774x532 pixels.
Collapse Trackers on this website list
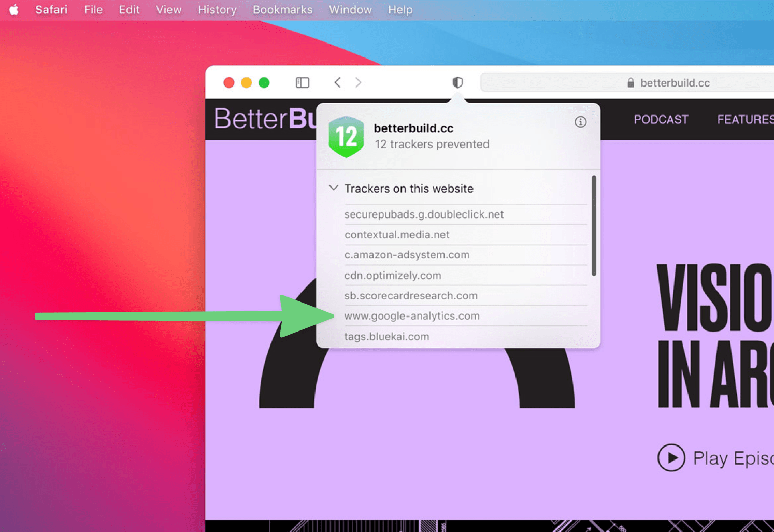pyautogui.click(x=334, y=188)
